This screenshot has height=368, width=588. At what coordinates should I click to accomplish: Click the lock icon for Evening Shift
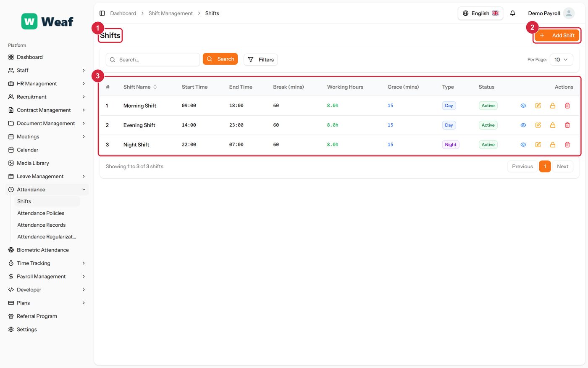click(x=553, y=125)
